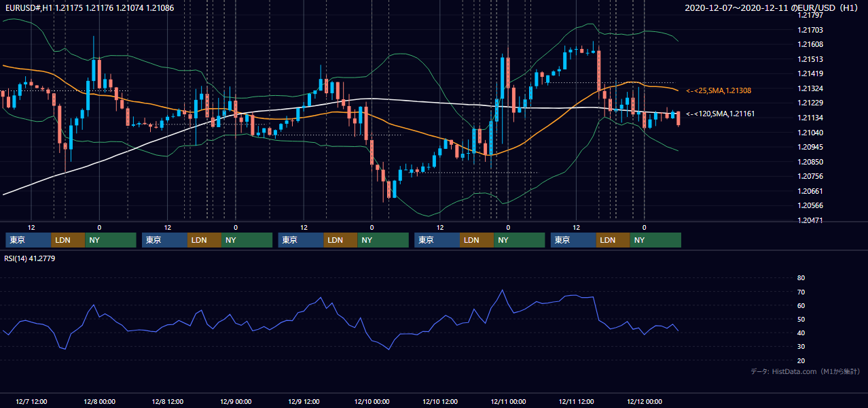Click the 25 SMA label 1.21308

pos(719,90)
